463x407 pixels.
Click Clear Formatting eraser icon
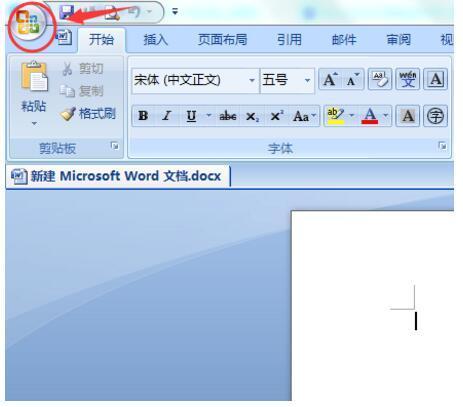coord(380,80)
